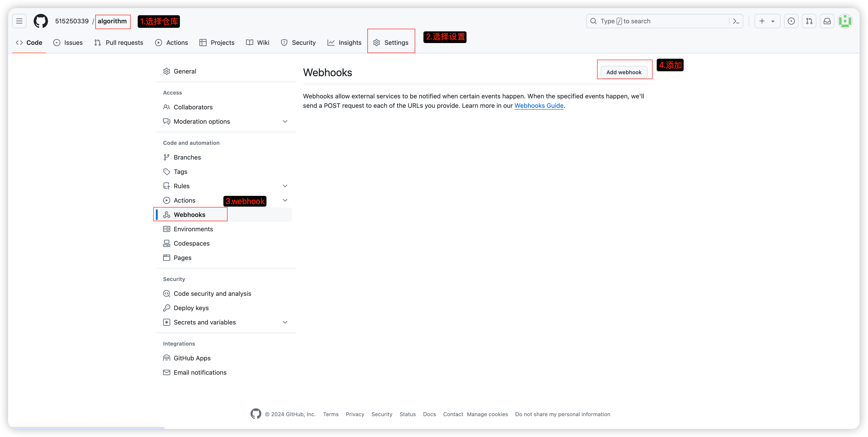
Task: Expand Secrets and variables section
Action: (x=285, y=322)
